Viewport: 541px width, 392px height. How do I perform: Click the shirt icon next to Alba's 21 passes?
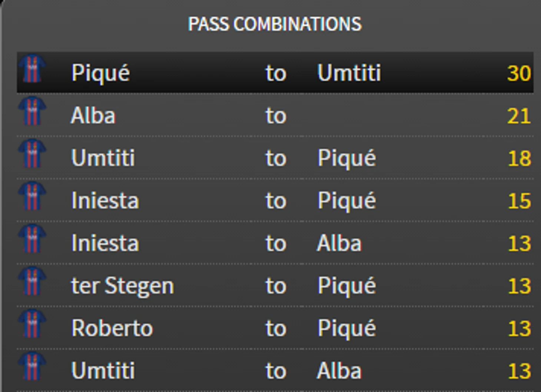point(32,112)
